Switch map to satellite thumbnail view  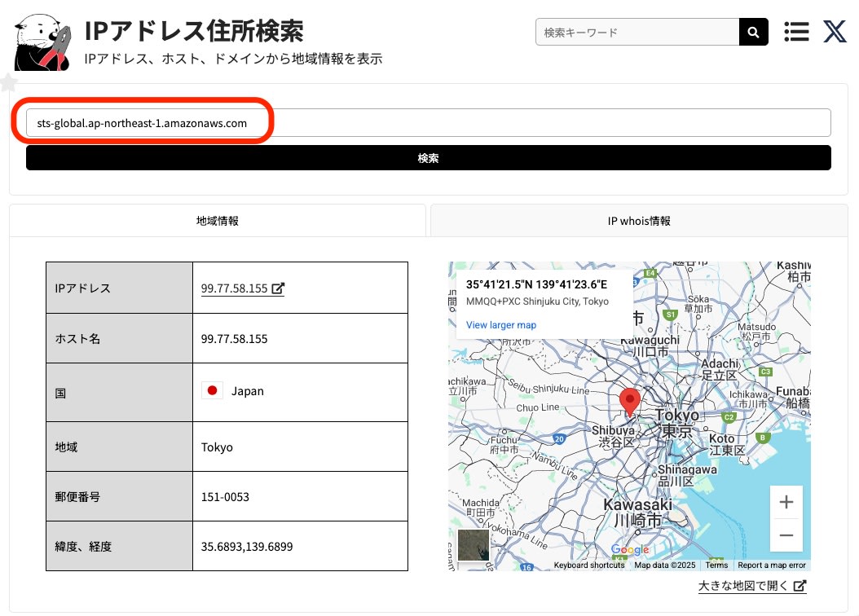click(474, 545)
